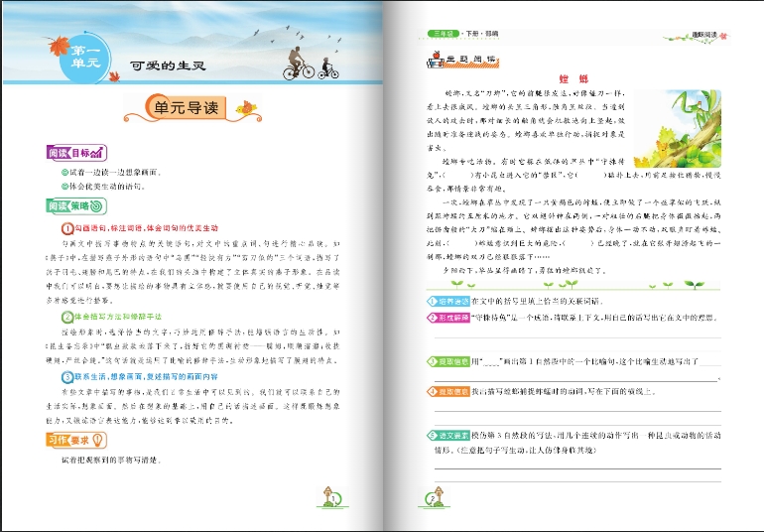Screen dimensions: 764x532
Task: Click the right page number 2 icon
Action: point(434,496)
